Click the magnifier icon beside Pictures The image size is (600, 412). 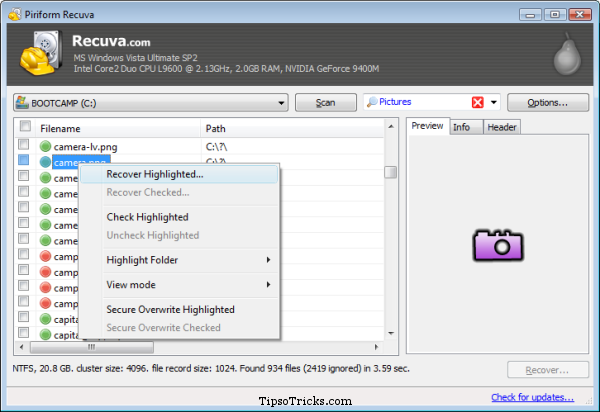coord(371,102)
